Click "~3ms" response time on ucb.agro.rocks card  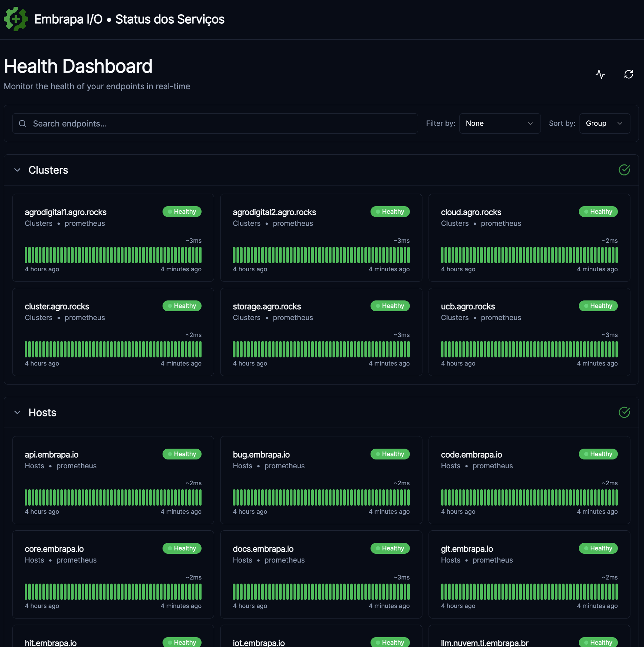pos(609,335)
